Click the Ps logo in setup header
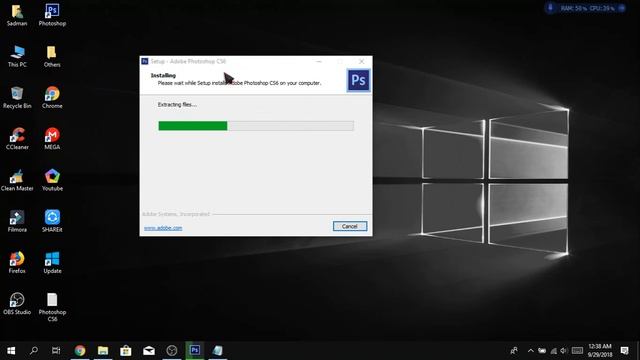This screenshot has width=640, height=360. (x=358, y=80)
